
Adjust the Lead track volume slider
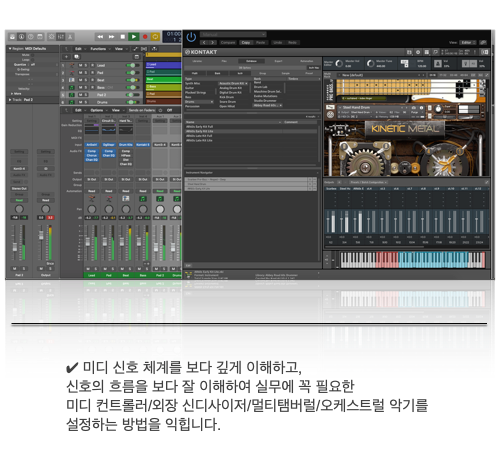[132, 65]
